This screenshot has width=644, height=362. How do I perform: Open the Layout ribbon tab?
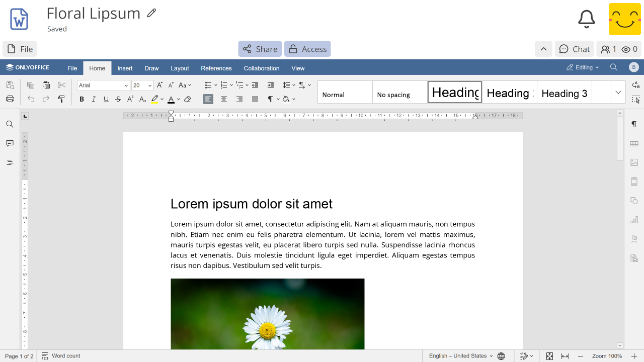pyautogui.click(x=180, y=68)
